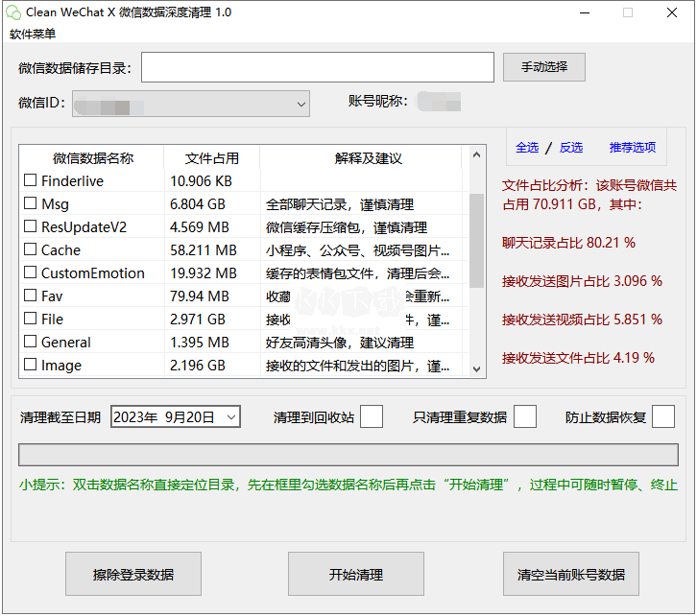Image resolution: width=697 pixels, height=616 pixels.
Task: Enable the Cache row checkbox
Action: 31,249
